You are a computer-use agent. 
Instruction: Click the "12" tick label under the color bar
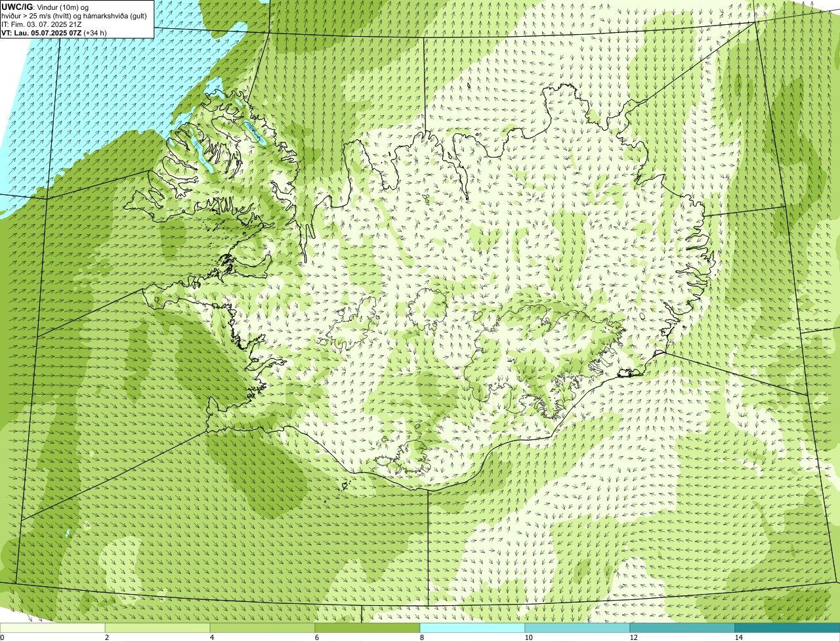[x=633, y=637]
